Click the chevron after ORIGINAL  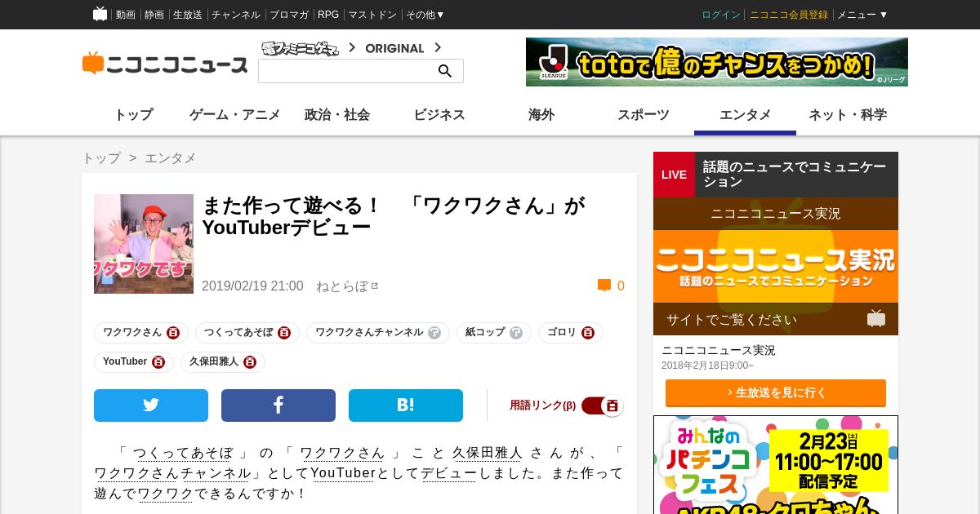438,47
